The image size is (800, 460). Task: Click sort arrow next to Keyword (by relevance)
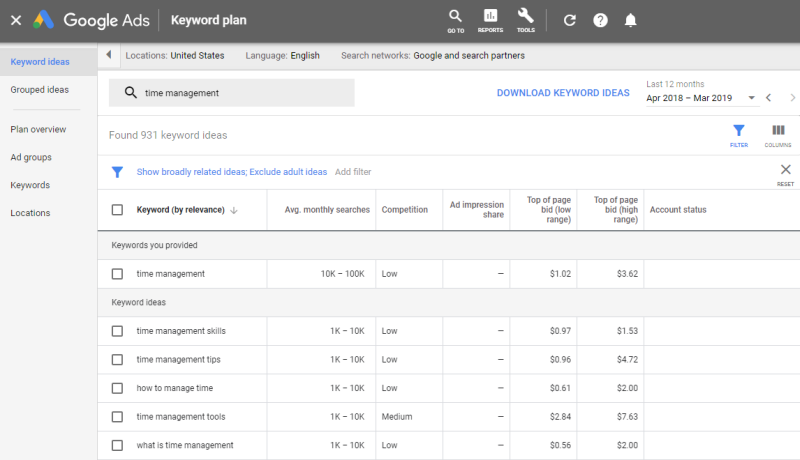234,210
